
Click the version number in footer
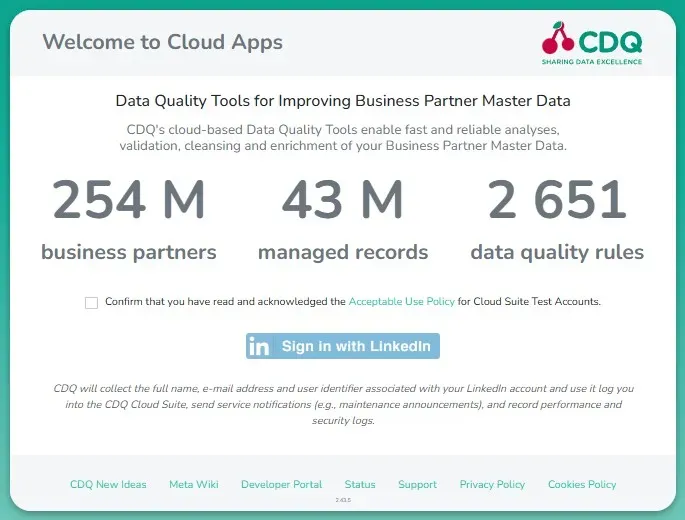(343, 500)
